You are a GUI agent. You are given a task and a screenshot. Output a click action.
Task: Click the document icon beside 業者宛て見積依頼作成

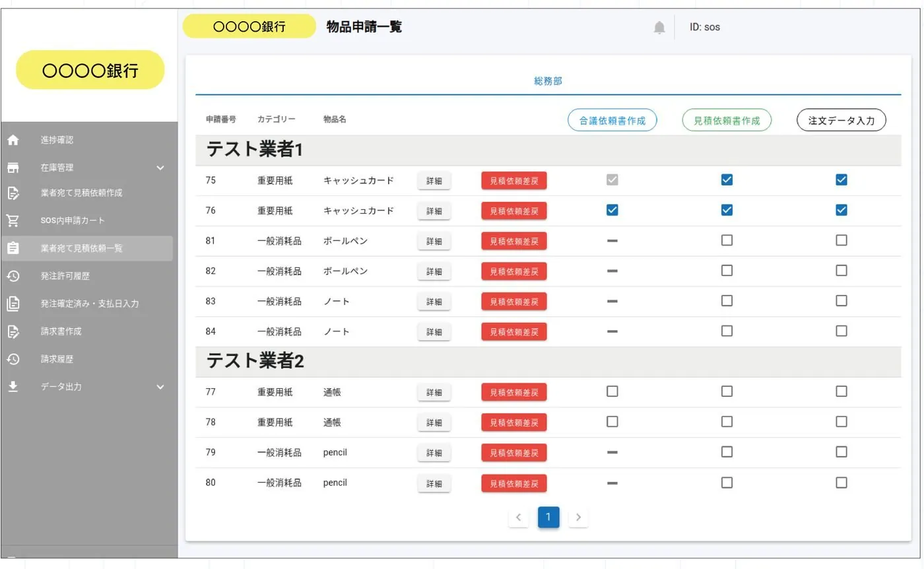[13, 193]
